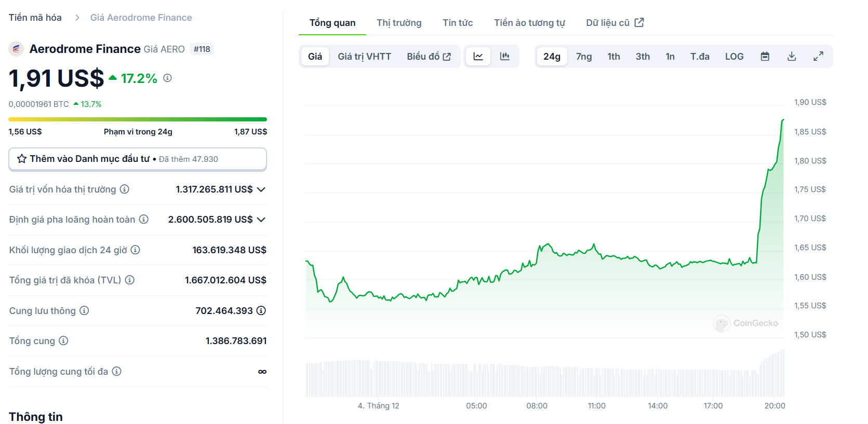This screenshot has width=868, height=424.
Task: Go to Tiền mã hóa breadcrumb link
Action: coord(35,18)
